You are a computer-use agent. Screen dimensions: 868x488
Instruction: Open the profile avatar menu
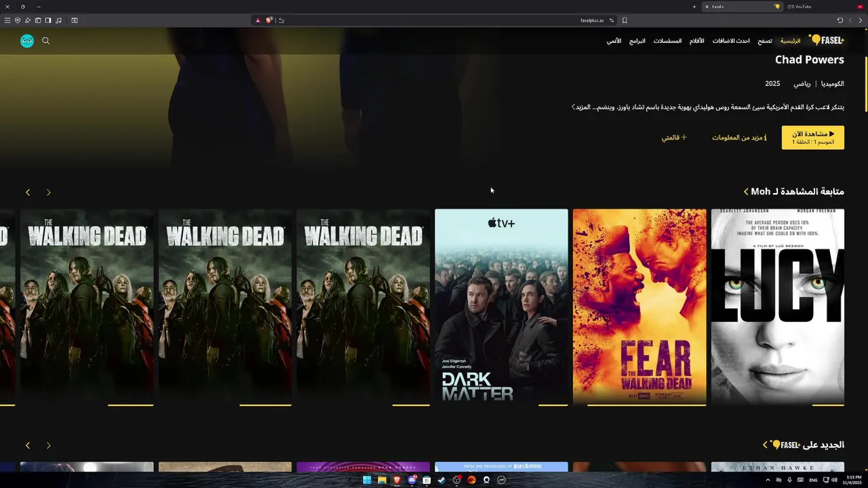pos(27,41)
